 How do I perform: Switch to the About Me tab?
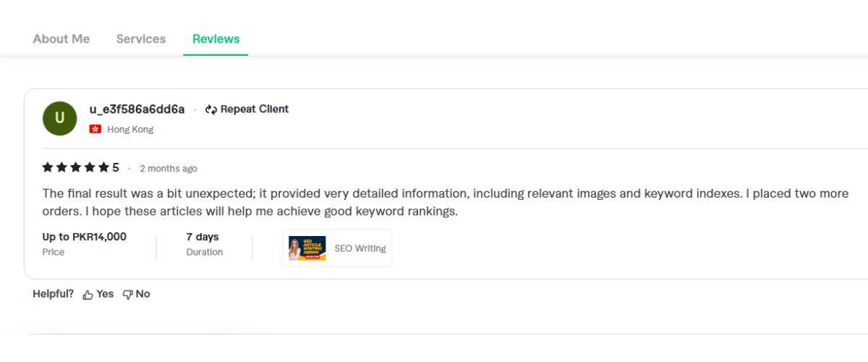click(61, 39)
